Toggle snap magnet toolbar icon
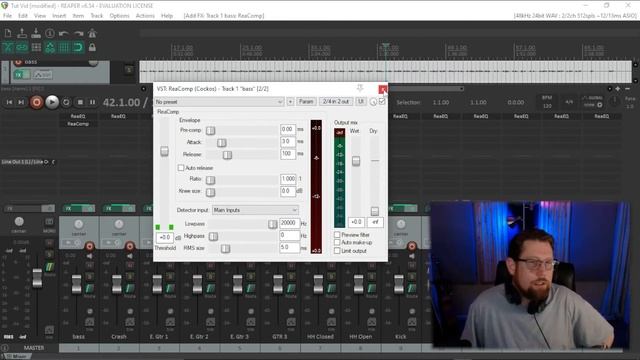The image size is (640, 360). pyautogui.click(x=78, y=47)
